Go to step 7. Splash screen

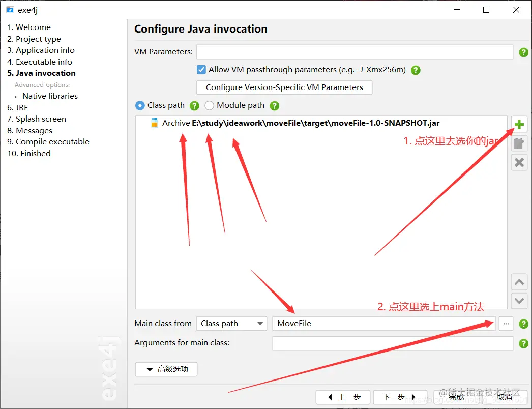tap(37, 119)
